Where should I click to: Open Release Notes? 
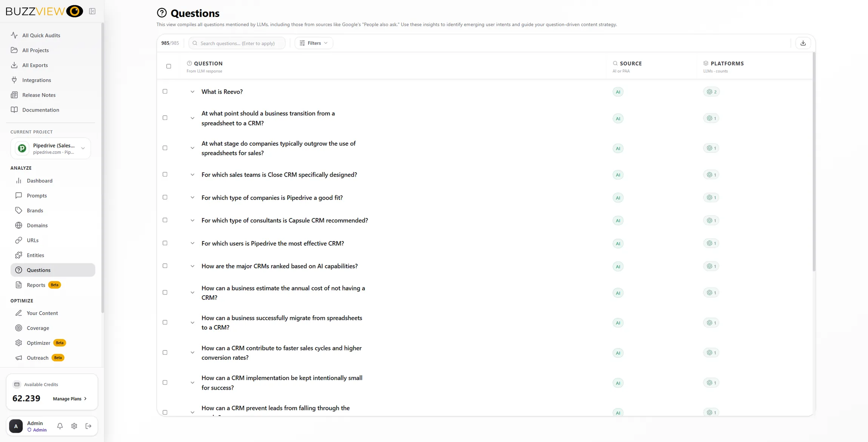51,95
